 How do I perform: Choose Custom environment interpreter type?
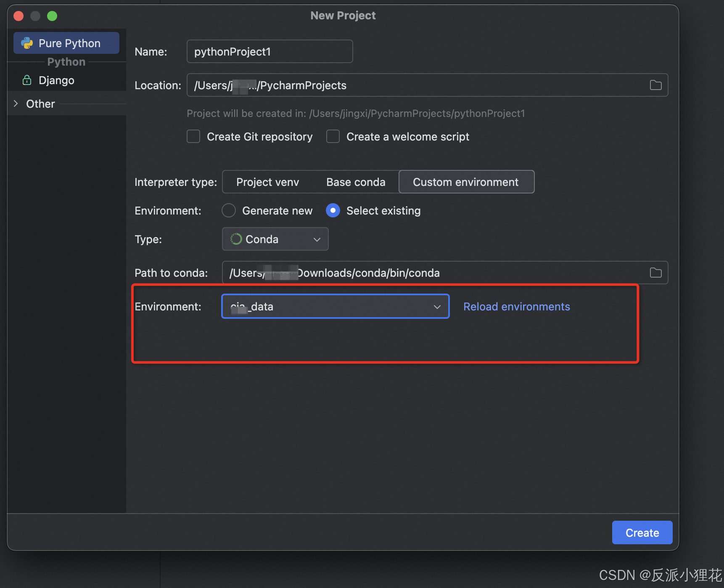click(x=466, y=182)
